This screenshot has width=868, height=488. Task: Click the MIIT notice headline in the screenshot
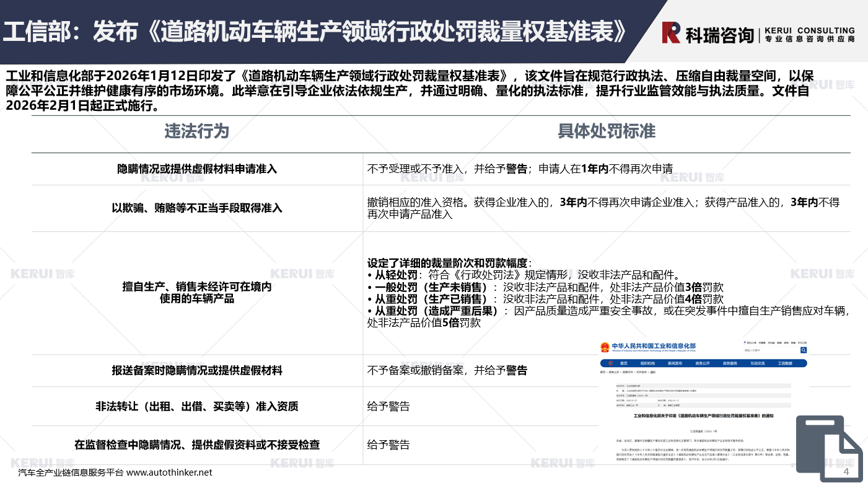703,415
